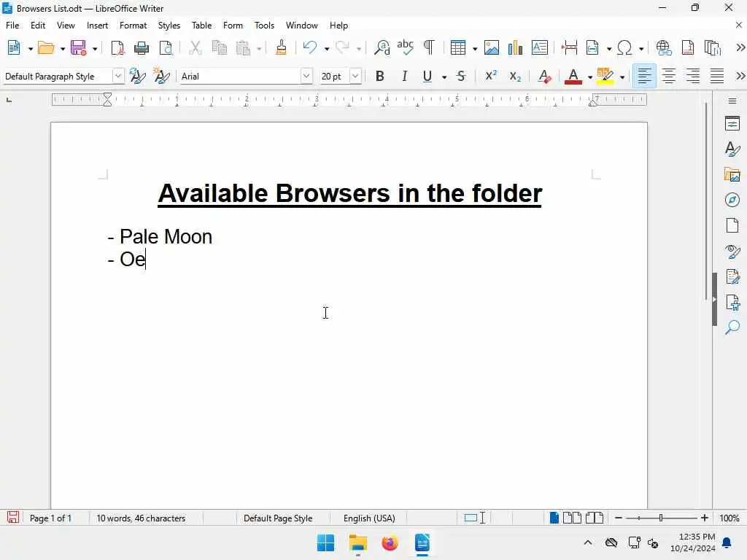Open sidebar Gallery deck
The height and width of the screenshot is (560, 747).
tap(732, 174)
